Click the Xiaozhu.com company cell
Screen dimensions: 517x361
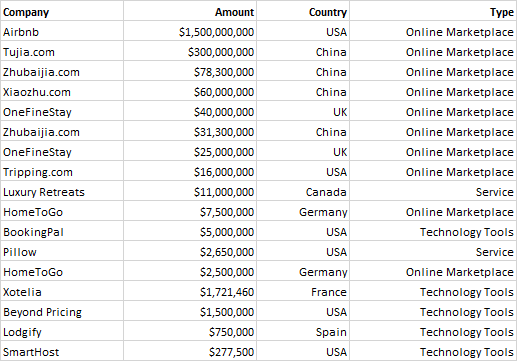click(x=62, y=91)
